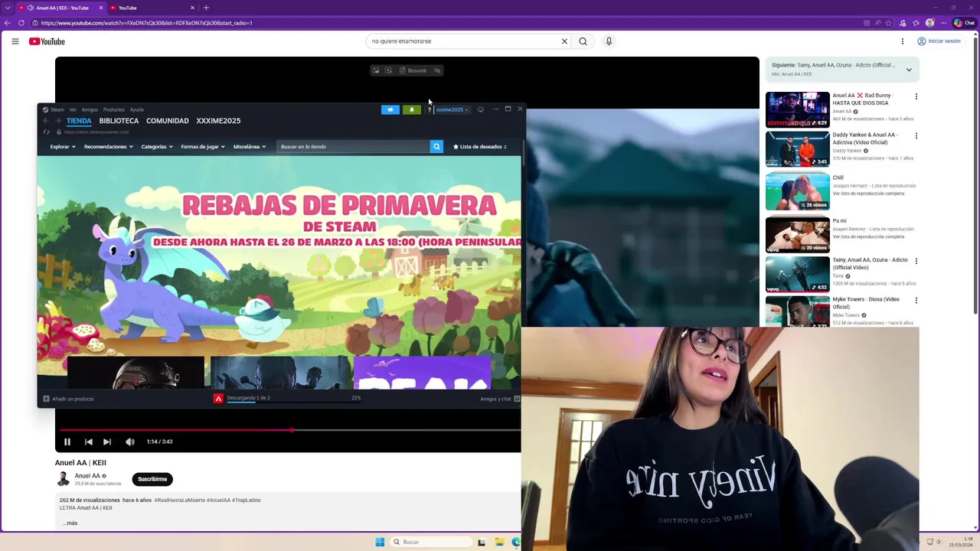The image size is (980, 551).
Task: Pause the YouTube video
Action: pos(67,442)
